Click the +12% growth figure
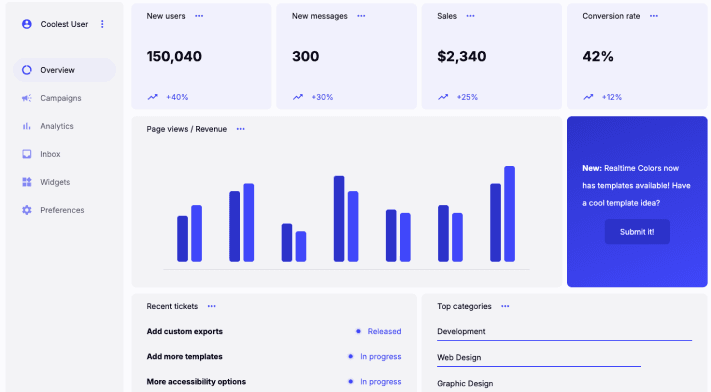The image size is (711, 392). pyautogui.click(x=612, y=97)
